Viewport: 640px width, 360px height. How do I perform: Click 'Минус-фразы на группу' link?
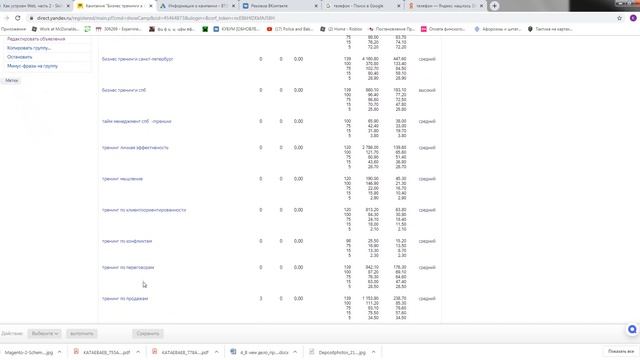tap(33, 66)
